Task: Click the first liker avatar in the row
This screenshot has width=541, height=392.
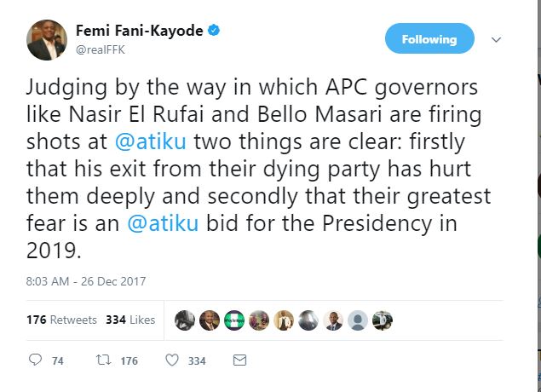Action: [x=185, y=320]
